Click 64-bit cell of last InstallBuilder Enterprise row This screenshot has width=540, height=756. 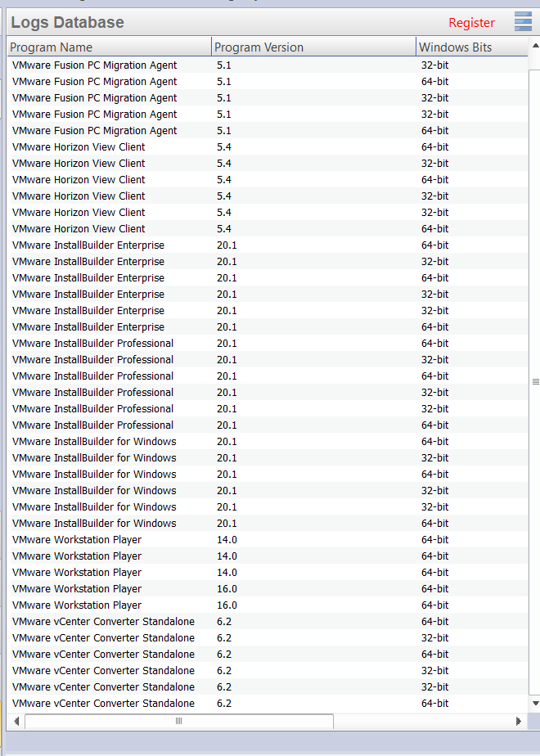[435, 327]
